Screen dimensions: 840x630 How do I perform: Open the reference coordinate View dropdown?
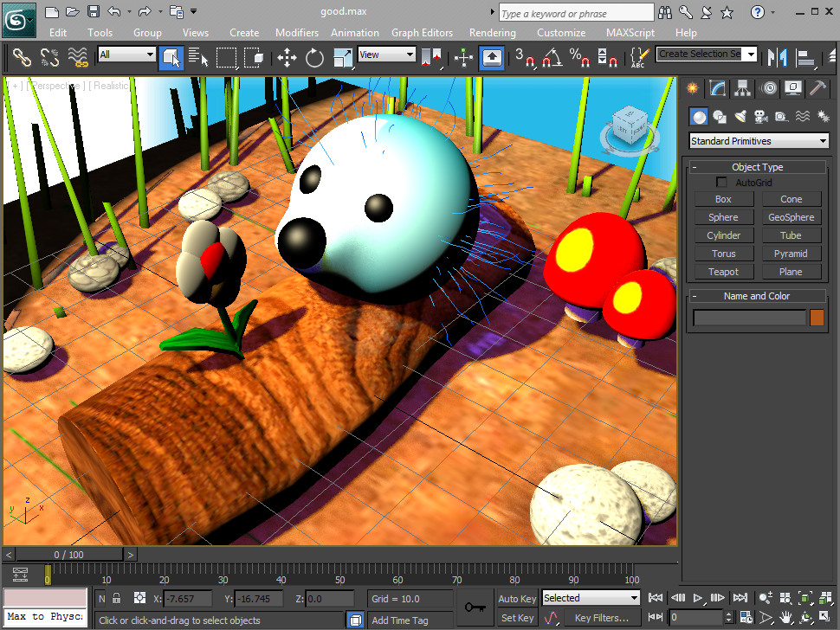coord(387,55)
